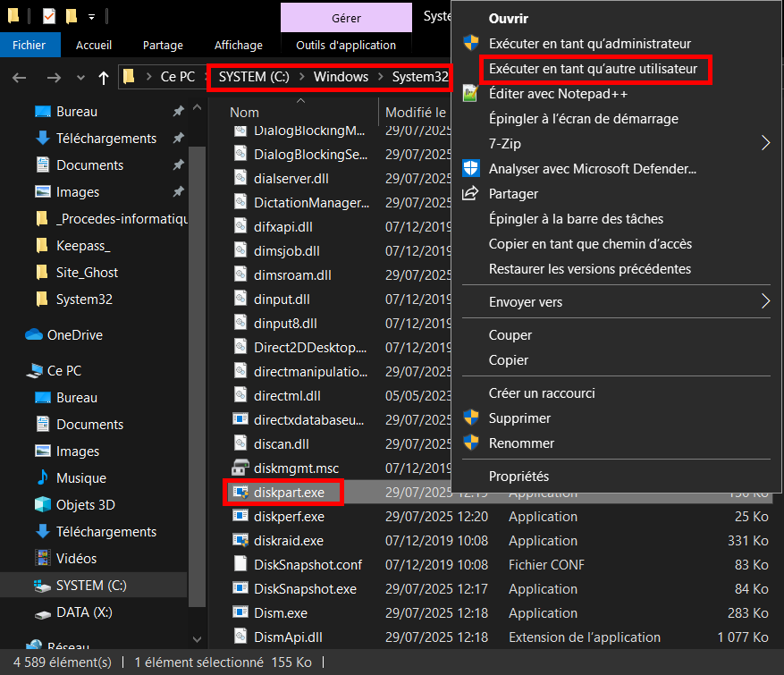Click the Notepad++ icon in context menu

(x=471, y=94)
